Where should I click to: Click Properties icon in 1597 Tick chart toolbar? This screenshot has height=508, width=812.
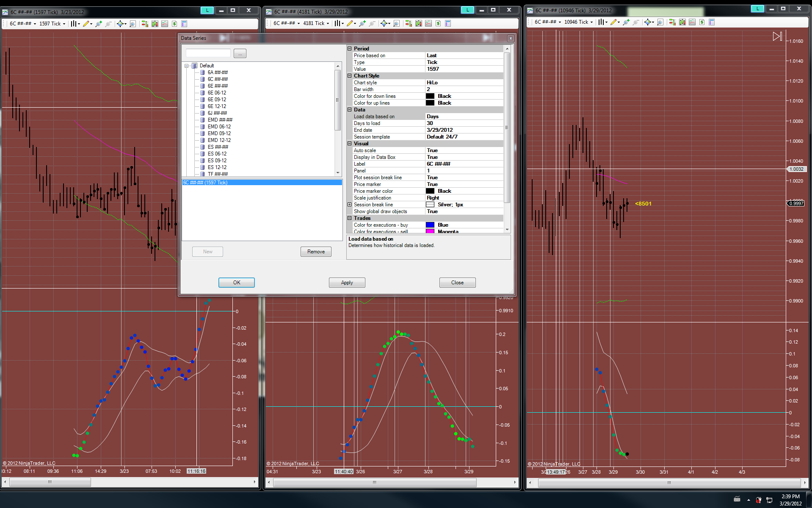(x=184, y=24)
